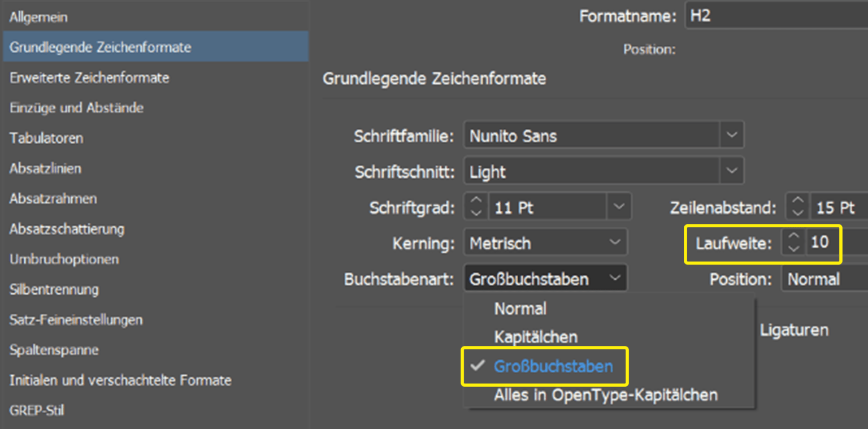This screenshot has height=429, width=868.
Task: Open Satz-Feineinstellungen
Action: 76,320
